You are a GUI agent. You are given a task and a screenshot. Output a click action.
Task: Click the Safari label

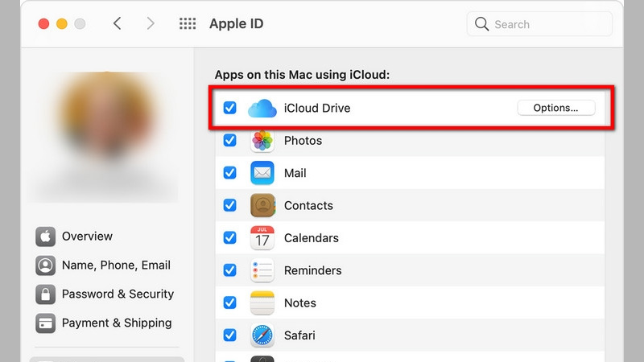299,335
